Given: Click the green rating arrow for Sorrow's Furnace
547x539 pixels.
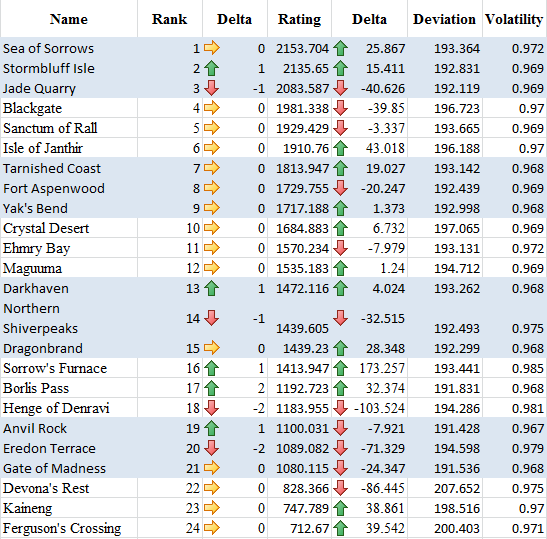Looking at the screenshot, I should (340, 368).
